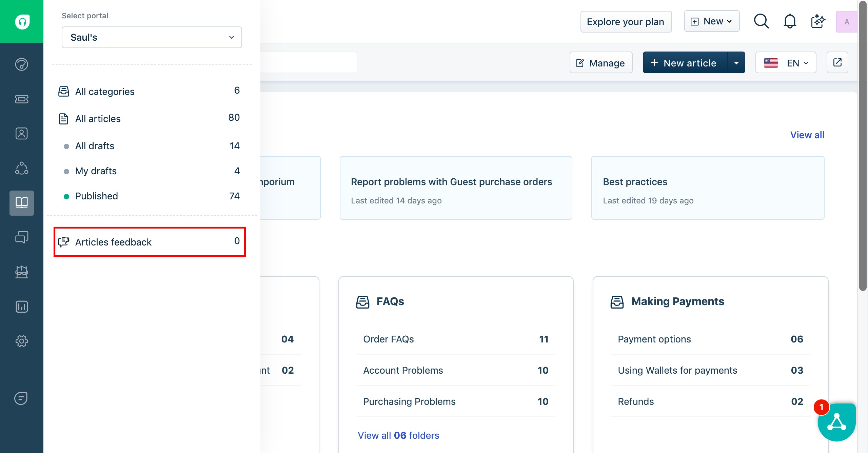Screen dimensions: 868x453
Task: Open the Making Payments category title
Action: pos(677,301)
